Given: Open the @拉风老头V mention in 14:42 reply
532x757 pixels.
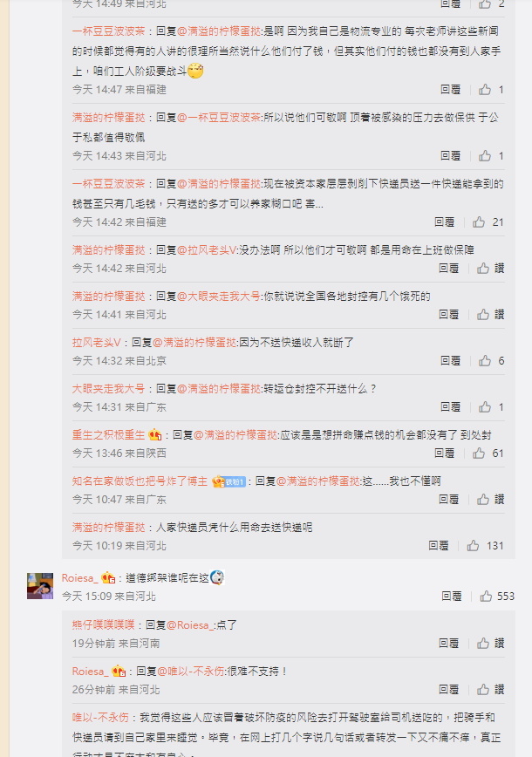Looking at the screenshot, I should (x=207, y=249).
